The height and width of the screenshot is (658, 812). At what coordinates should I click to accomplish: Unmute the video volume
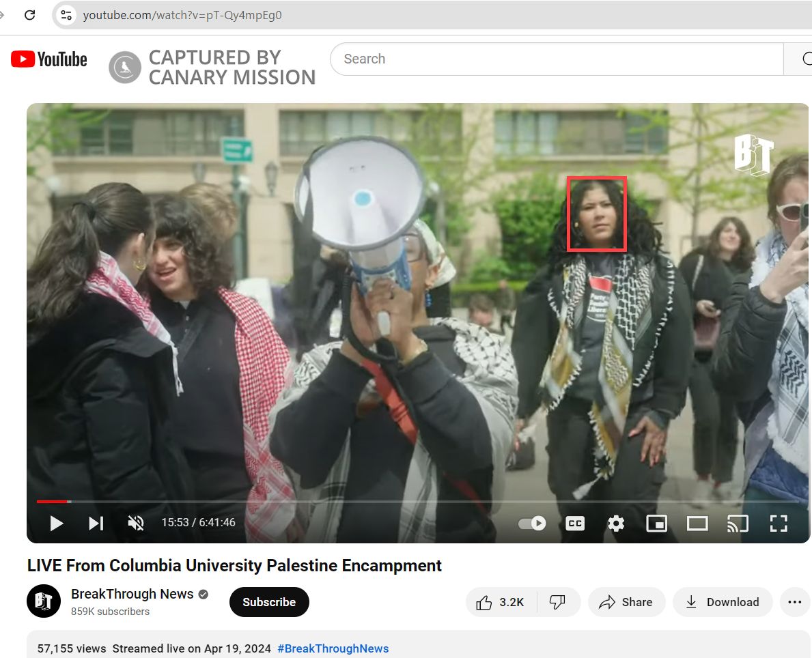click(x=136, y=523)
